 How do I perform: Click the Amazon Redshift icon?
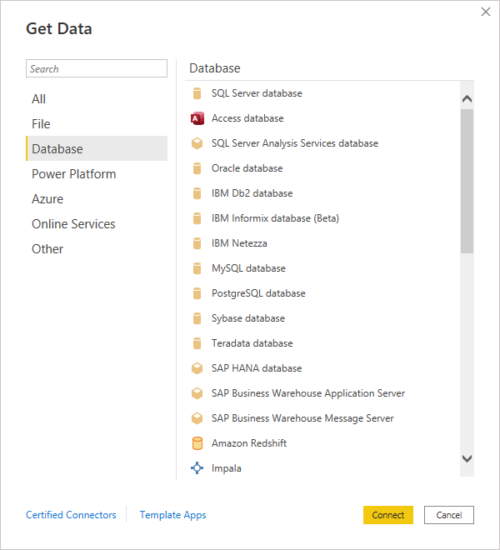[x=197, y=443]
